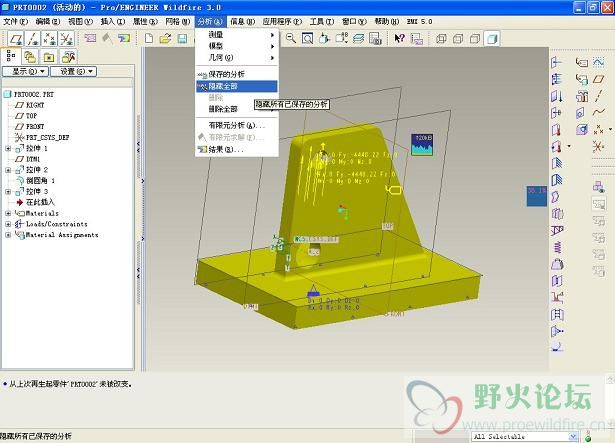Toggle datum point display in top toolbar

tap(50, 39)
